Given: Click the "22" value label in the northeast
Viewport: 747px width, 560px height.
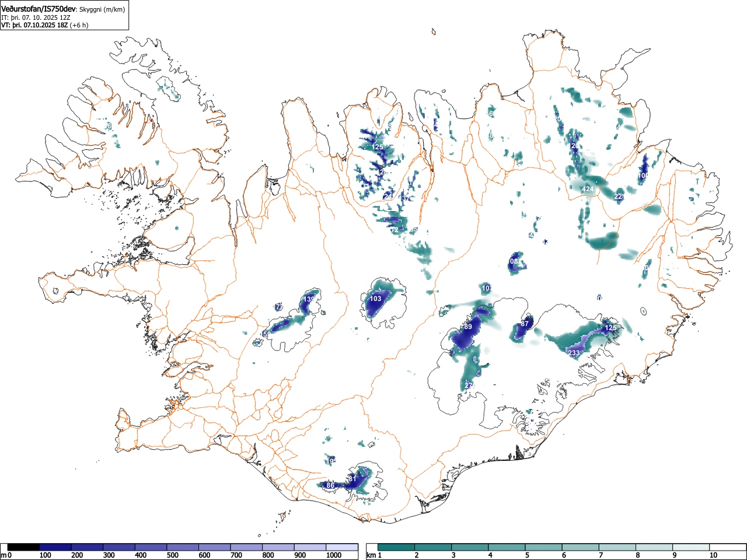Looking at the screenshot, I should [619, 197].
